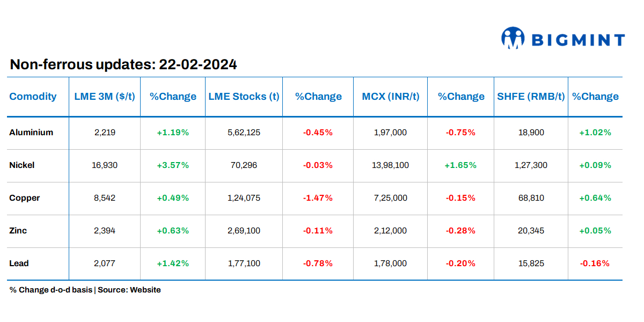644x322 pixels.
Task: Click Nickel's LME 3M price 16,930
Action: (105, 165)
